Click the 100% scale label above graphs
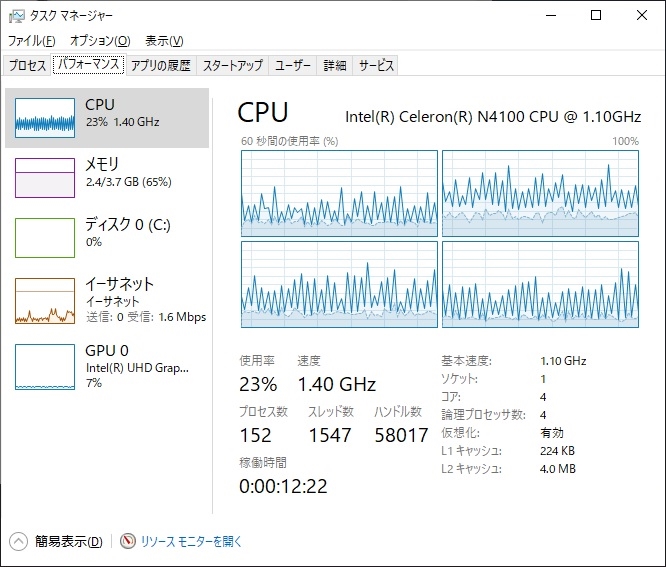Image resolution: width=666 pixels, height=567 pixels. [x=625, y=141]
